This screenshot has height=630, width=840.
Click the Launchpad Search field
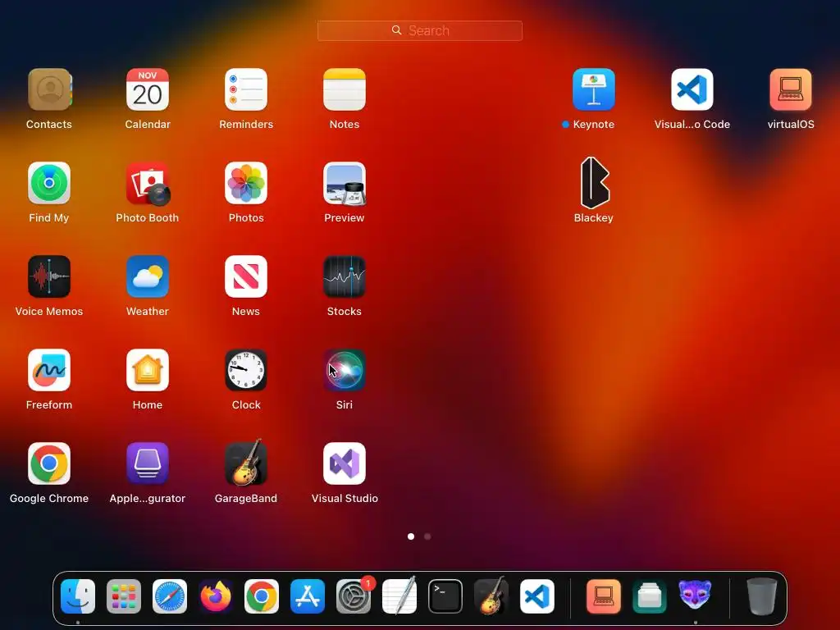click(420, 30)
